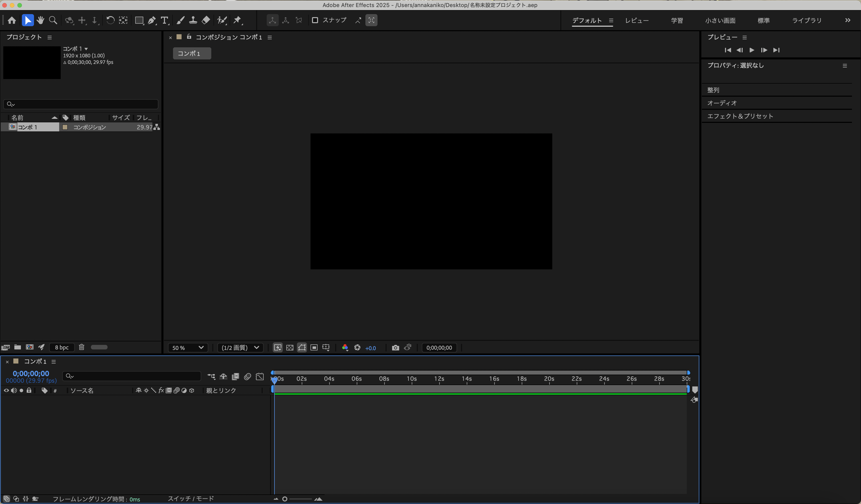Click the Home icon in the toolbar
Image resolution: width=861 pixels, height=504 pixels.
(12, 20)
